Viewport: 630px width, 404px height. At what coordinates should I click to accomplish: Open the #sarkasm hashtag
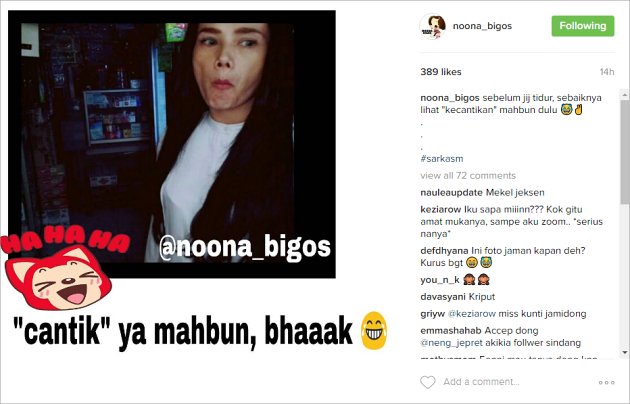(x=442, y=159)
